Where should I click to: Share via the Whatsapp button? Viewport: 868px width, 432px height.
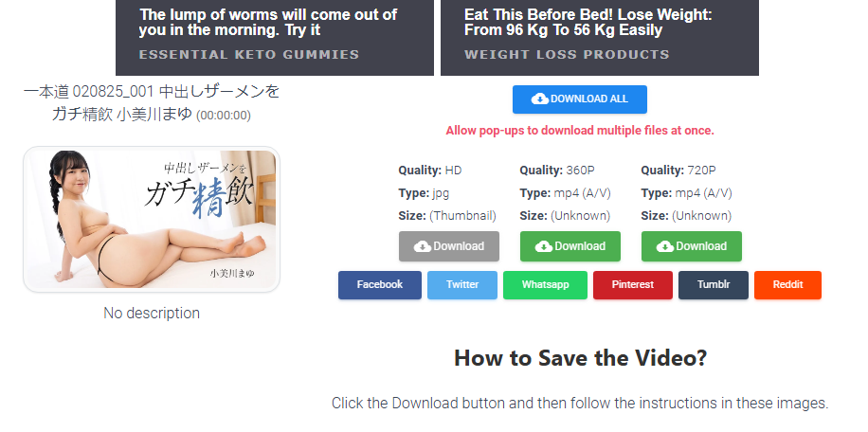545,285
